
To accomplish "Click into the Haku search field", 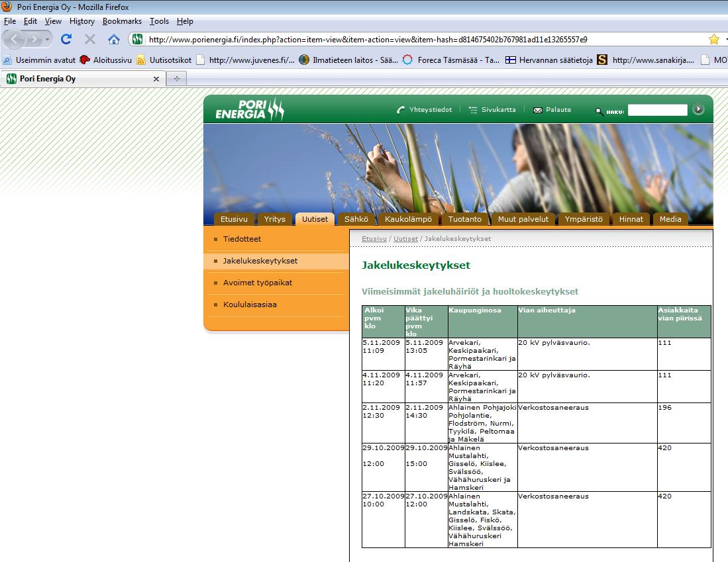I will point(657,110).
